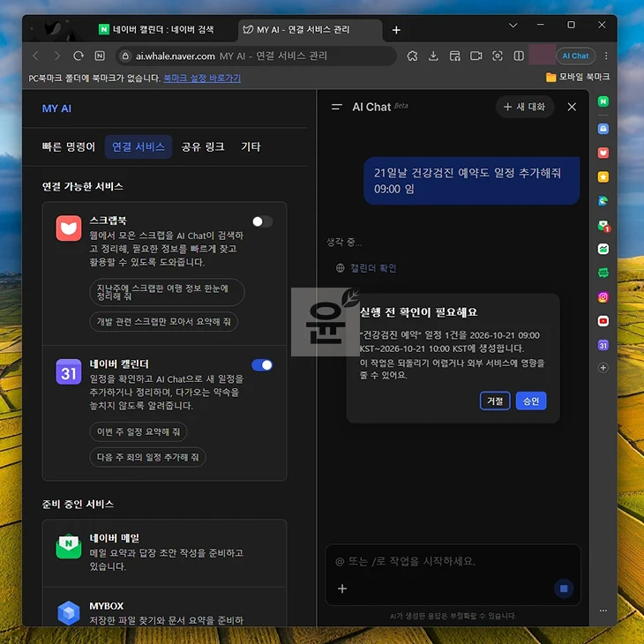
Task: Click the address bar URL field
Action: (x=257, y=56)
